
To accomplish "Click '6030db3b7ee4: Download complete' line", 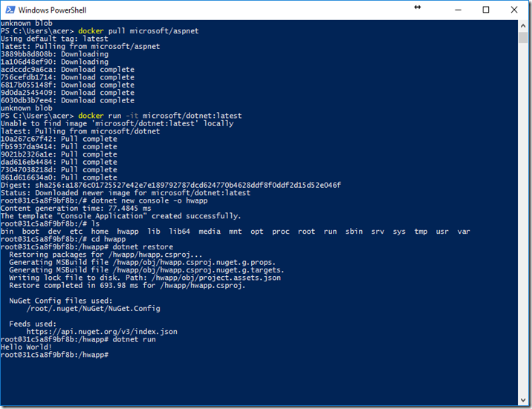I will pyautogui.click(x=68, y=100).
